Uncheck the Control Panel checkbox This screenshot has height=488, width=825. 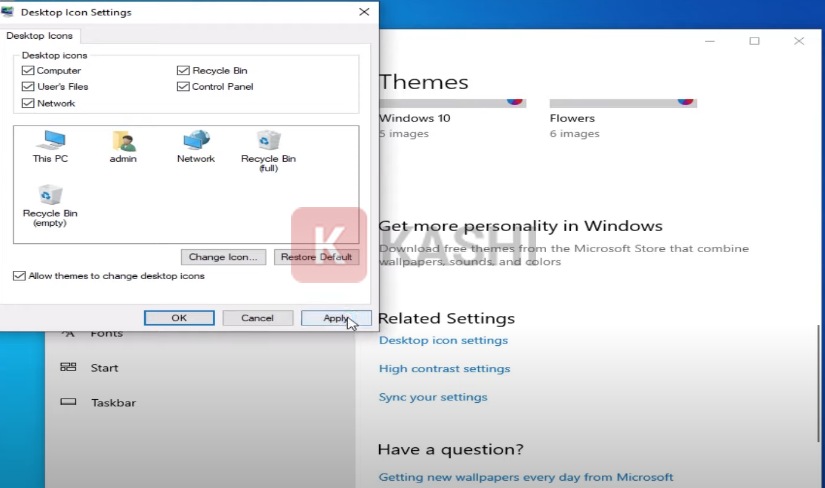[183, 86]
